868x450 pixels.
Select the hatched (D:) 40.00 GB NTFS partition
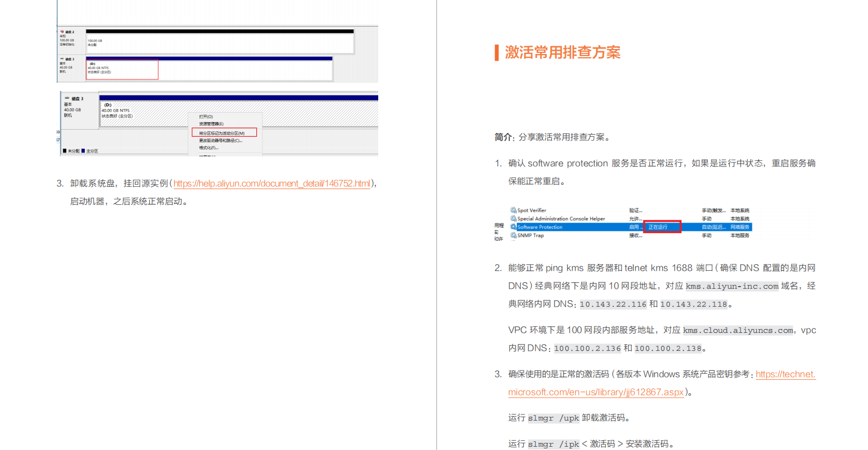tap(238, 114)
